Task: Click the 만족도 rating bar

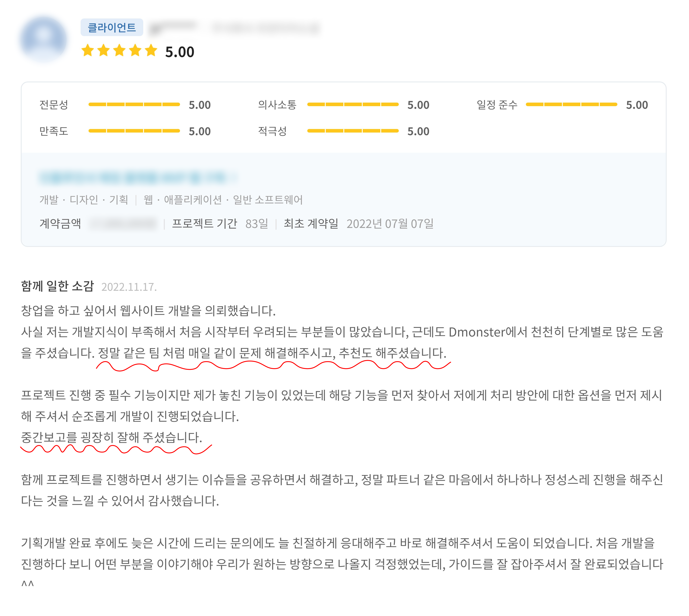Action: [x=134, y=131]
